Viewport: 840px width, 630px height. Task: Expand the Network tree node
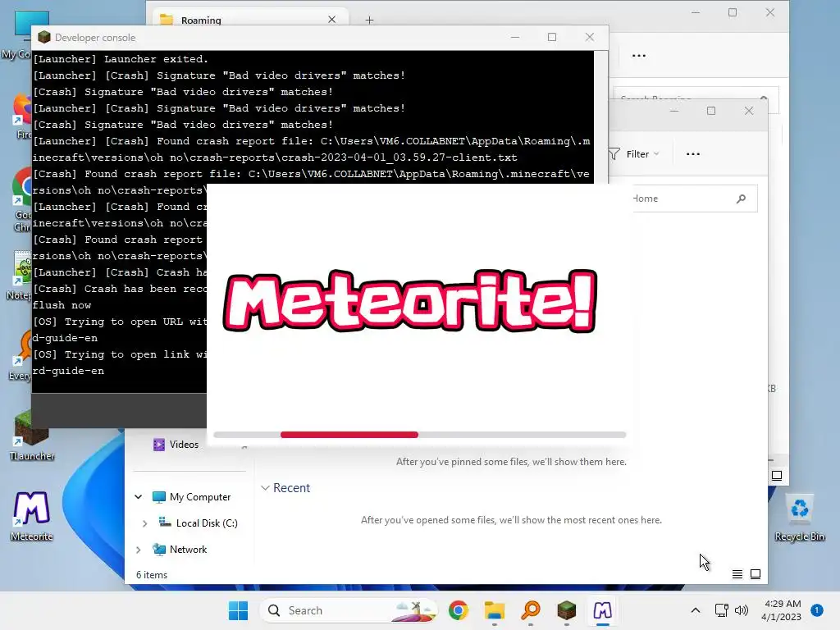click(x=138, y=550)
